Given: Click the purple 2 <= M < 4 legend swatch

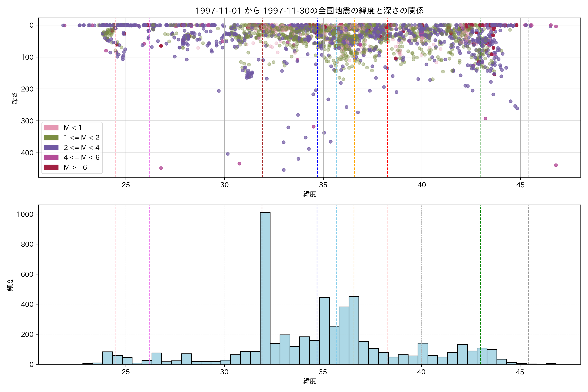Looking at the screenshot, I should (51, 147).
